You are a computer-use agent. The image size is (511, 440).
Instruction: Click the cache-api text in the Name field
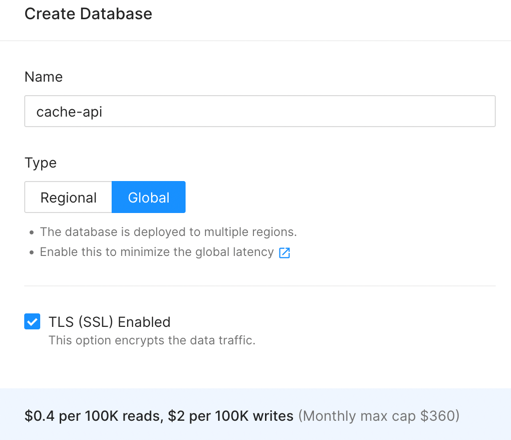point(69,112)
